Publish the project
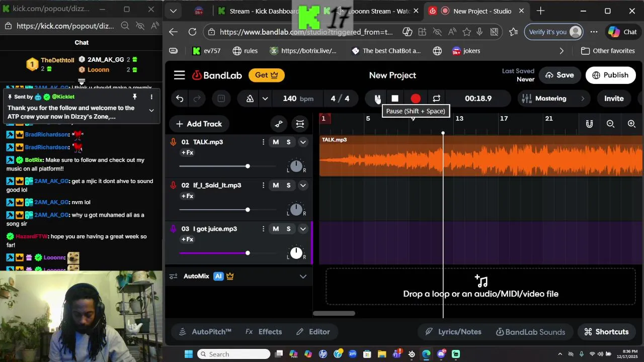The width and height of the screenshot is (644, 362). click(611, 75)
